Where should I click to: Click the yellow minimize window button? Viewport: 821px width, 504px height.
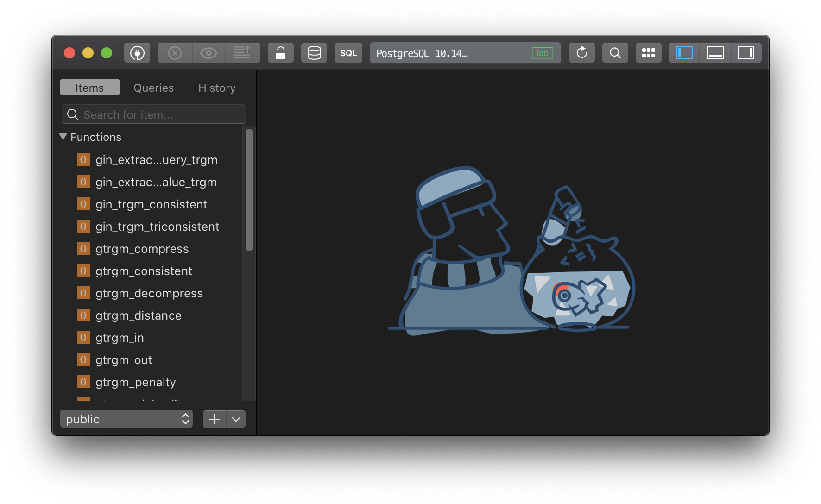[x=88, y=53]
